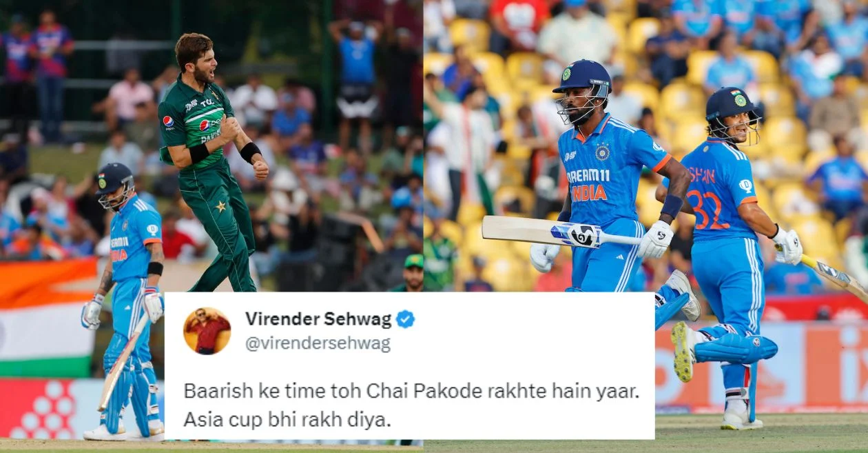868x453 pixels.
Task: Click the white batting glove gripping the bat
Action: [655, 239]
